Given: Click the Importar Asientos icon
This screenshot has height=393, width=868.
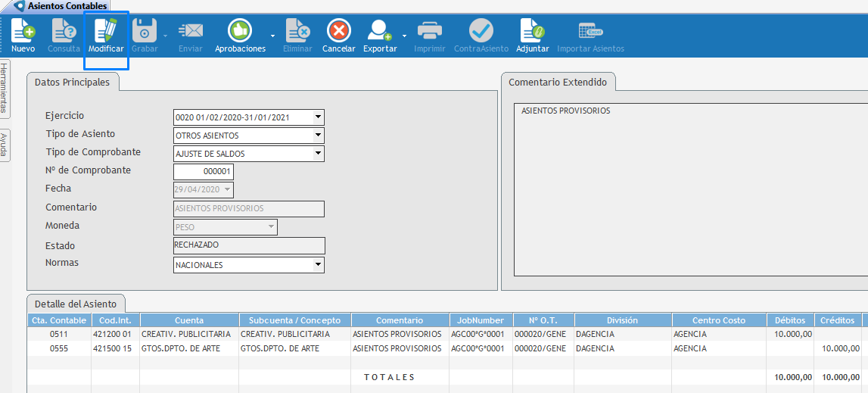Looking at the screenshot, I should [x=590, y=31].
